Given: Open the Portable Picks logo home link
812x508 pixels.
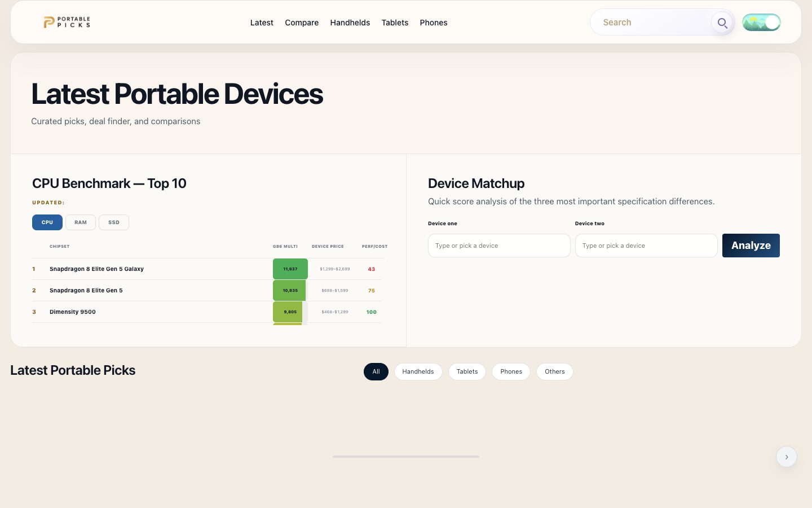Looking at the screenshot, I should [67, 22].
